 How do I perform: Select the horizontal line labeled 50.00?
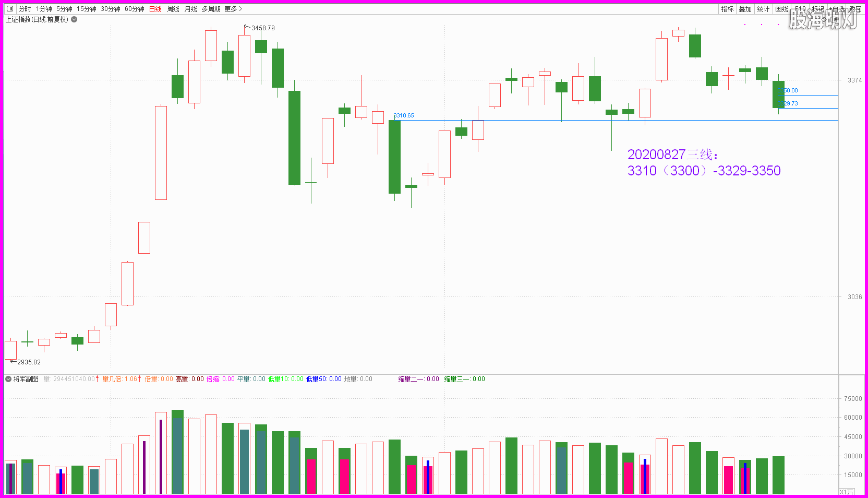[x=807, y=95]
